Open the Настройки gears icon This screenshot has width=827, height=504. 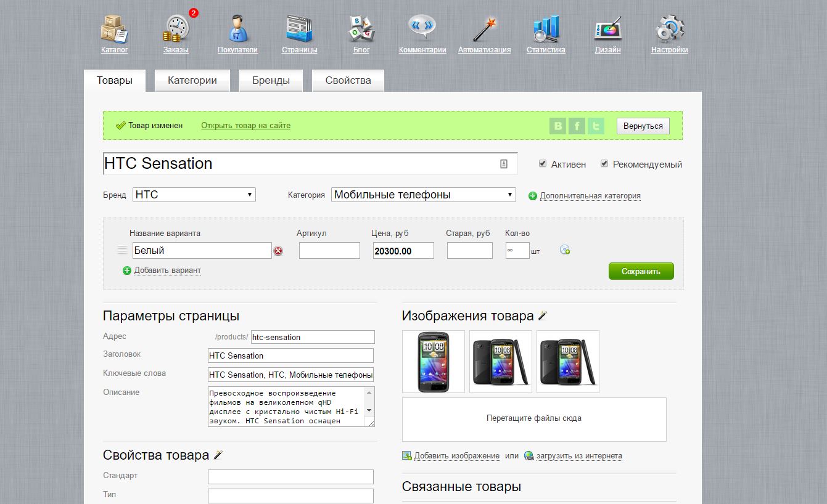(x=669, y=28)
